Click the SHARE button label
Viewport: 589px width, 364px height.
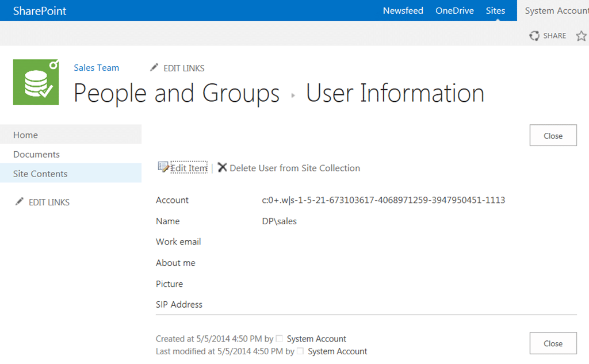554,36
